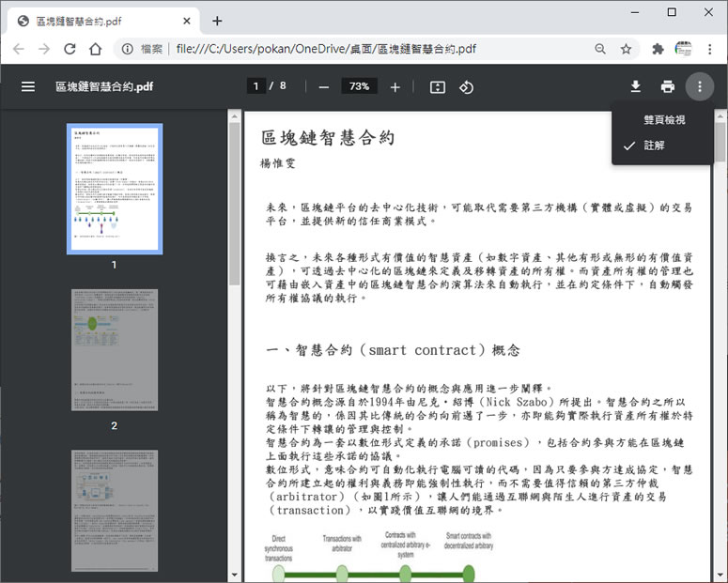The image size is (728, 583).
Task: Open Chrome's main three-dot menu
Action: click(x=709, y=49)
